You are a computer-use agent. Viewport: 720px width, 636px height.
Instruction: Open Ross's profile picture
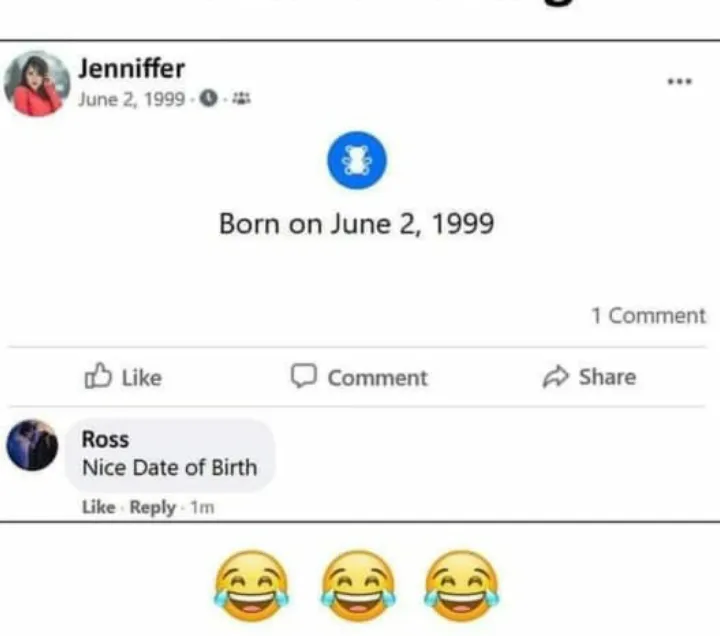click(32, 446)
